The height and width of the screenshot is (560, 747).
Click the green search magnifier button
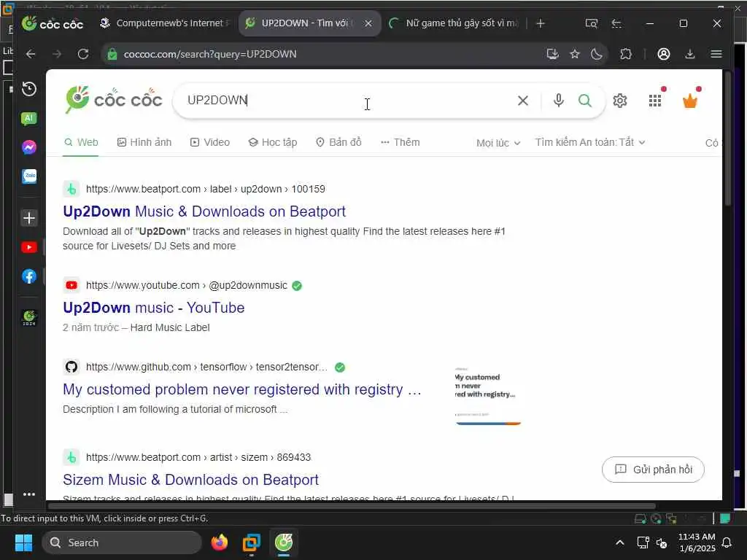tap(584, 101)
